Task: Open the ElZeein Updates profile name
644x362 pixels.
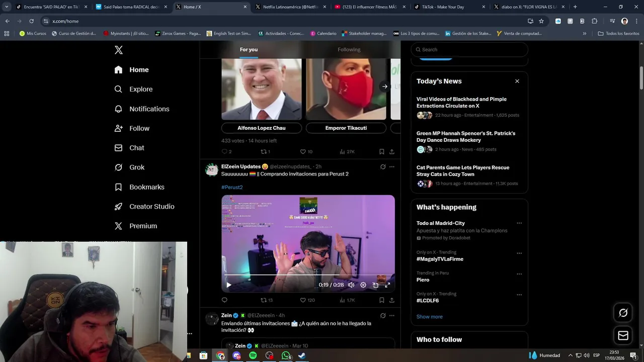Action: click(241, 166)
